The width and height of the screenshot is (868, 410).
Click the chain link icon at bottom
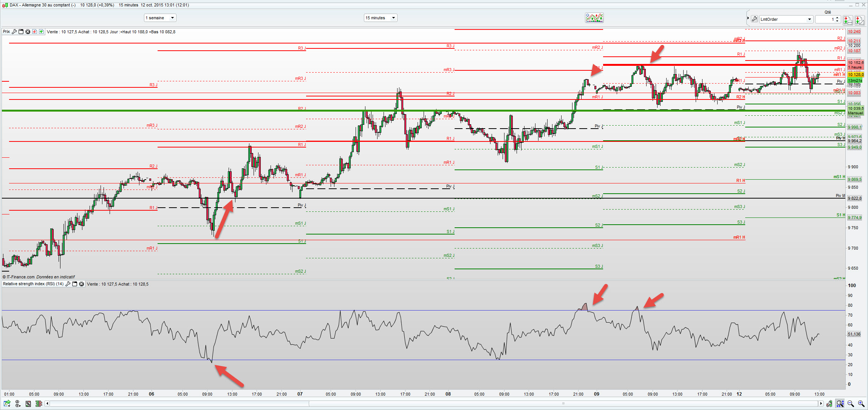pos(17,404)
